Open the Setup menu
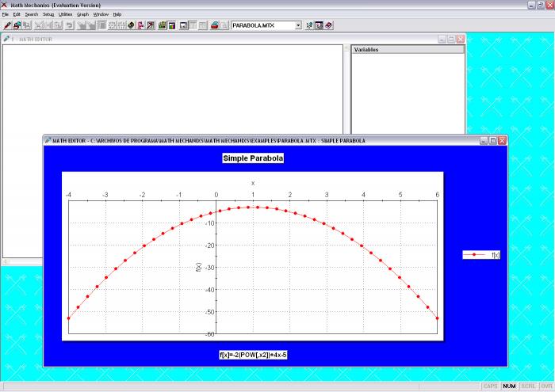Image resolution: width=555 pixels, height=392 pixels. point(48,14)
